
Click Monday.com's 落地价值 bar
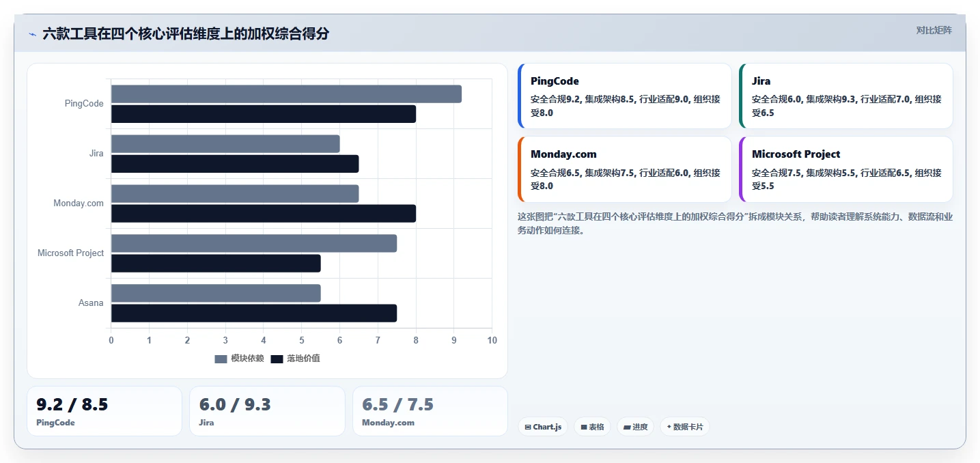[264, 214]
